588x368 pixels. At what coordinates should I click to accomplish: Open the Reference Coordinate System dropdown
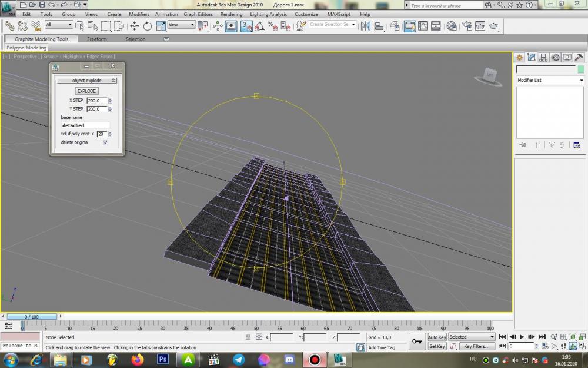coord(182,25)
